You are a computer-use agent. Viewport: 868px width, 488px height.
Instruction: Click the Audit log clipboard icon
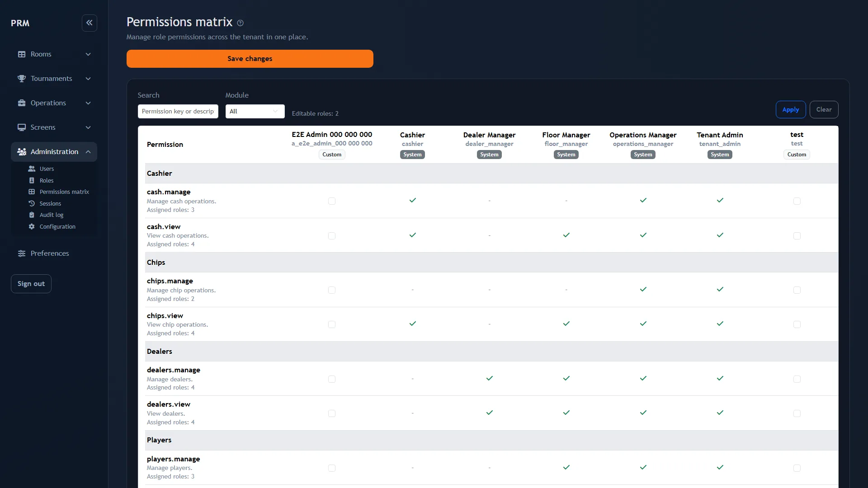tap(32, 215)
